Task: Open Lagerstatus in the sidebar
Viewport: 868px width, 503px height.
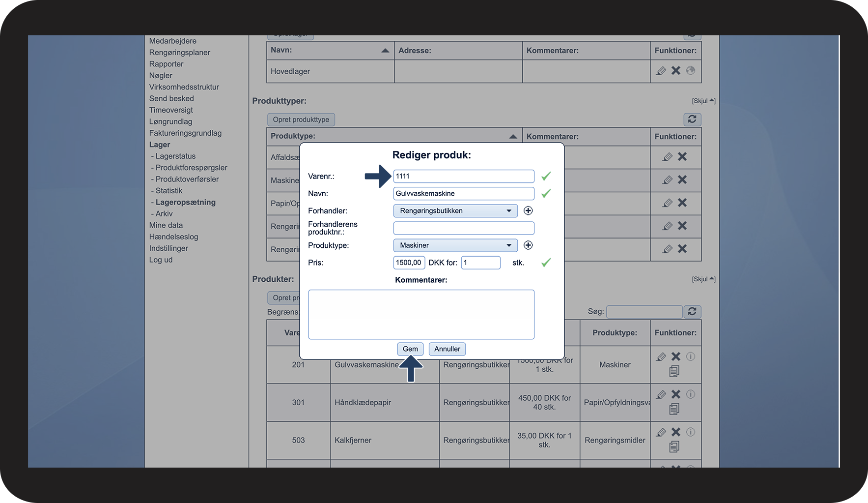Action: coord(175,156)
